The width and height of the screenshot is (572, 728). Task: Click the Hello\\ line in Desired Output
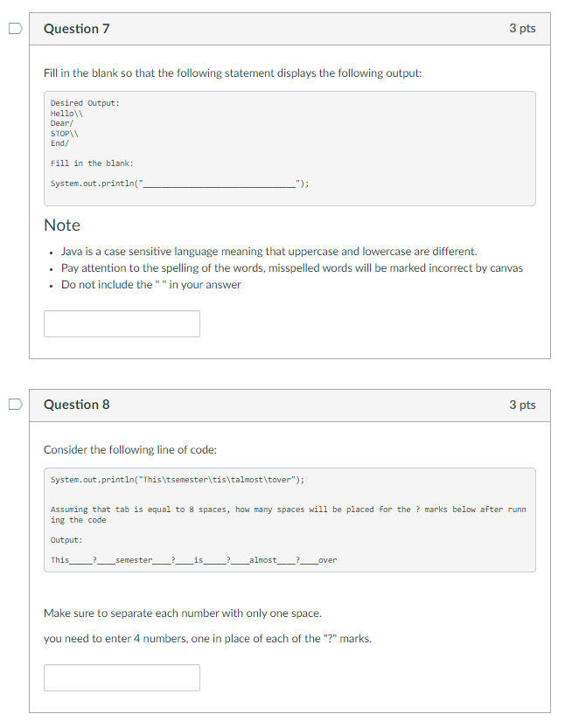pyautogui.click(x=67, y=114)
